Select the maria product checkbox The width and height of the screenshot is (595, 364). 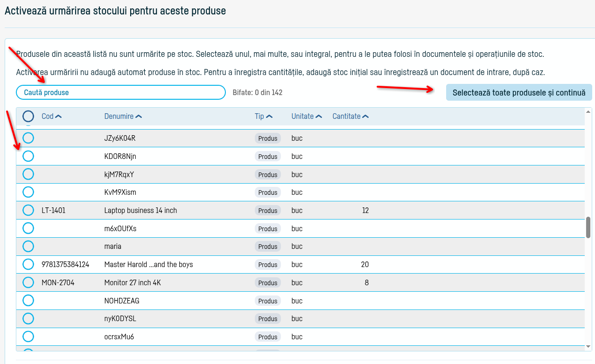[28, 246]
